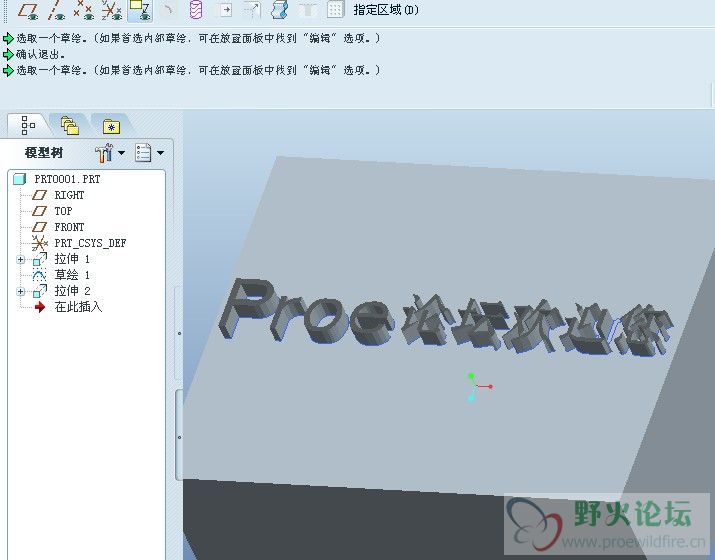Select PRT_CSYS_DEF coordinate system in tree
The height and width of the screenshot is (560, 715).
point(90,243)
